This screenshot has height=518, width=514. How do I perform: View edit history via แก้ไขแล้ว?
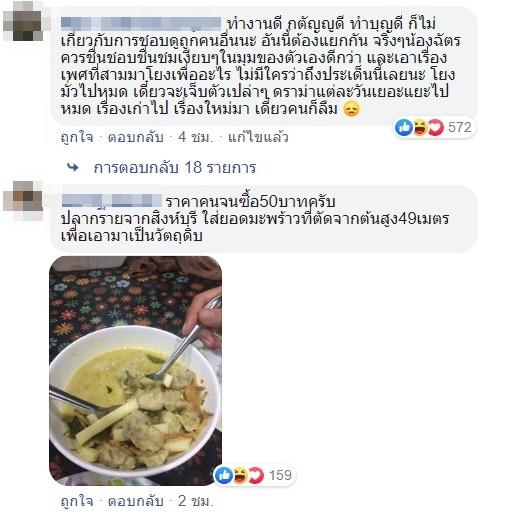[x=258, y=137]
